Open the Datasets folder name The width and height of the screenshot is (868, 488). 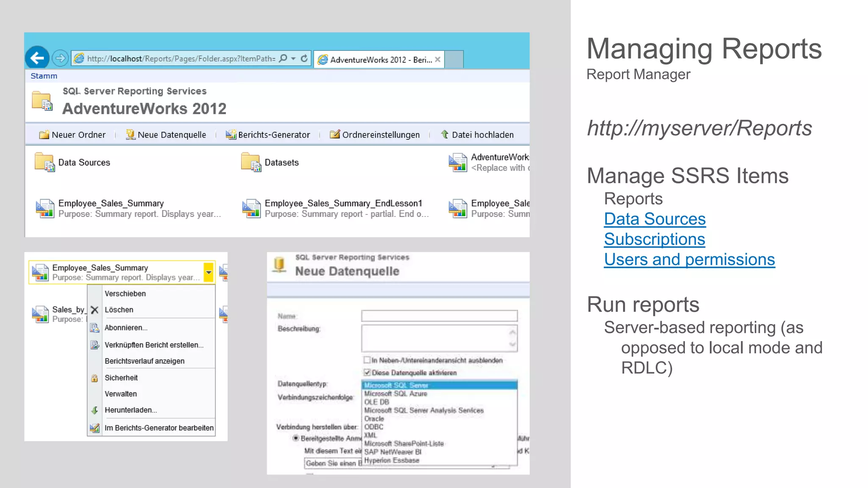[x=282, y=162]
